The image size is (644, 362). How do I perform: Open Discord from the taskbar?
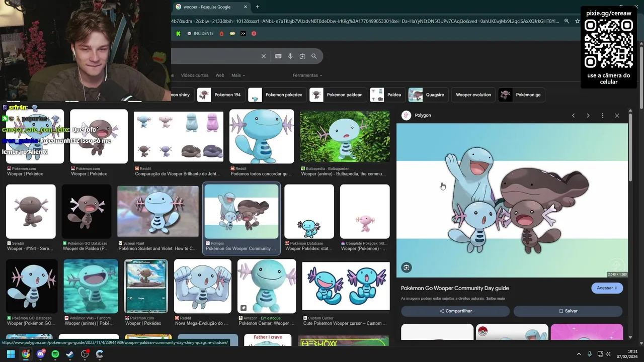pyautogui.click(x=41, y=354)
